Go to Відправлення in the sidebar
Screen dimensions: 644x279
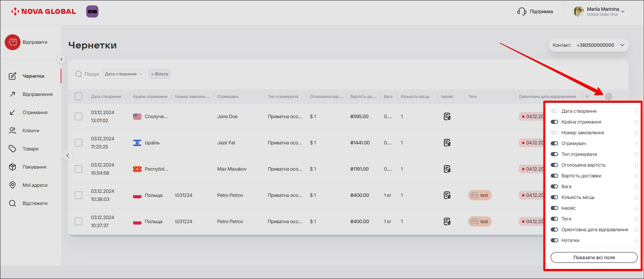coord(37,94)
